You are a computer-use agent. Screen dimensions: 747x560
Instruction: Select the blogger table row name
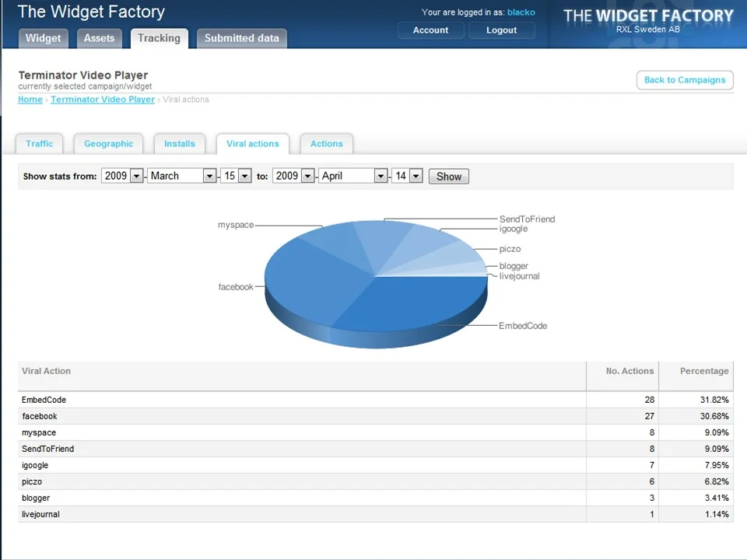coord(36,498)
